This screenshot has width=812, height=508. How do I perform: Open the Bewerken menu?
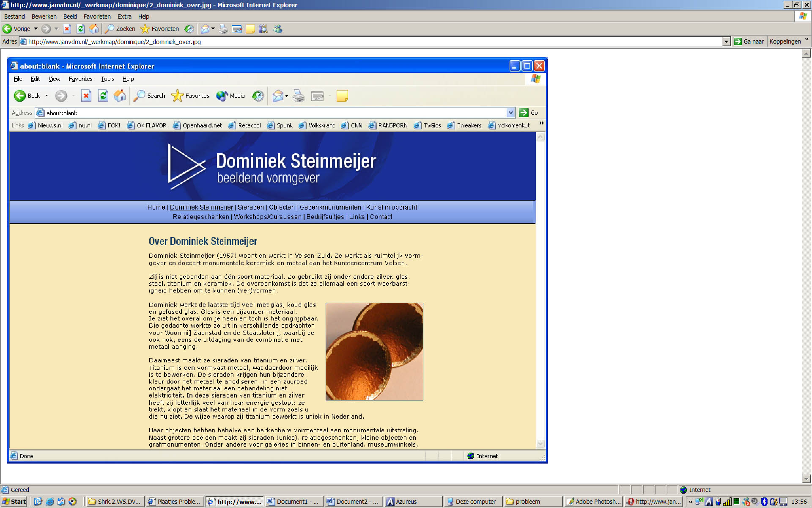point(44,17)
